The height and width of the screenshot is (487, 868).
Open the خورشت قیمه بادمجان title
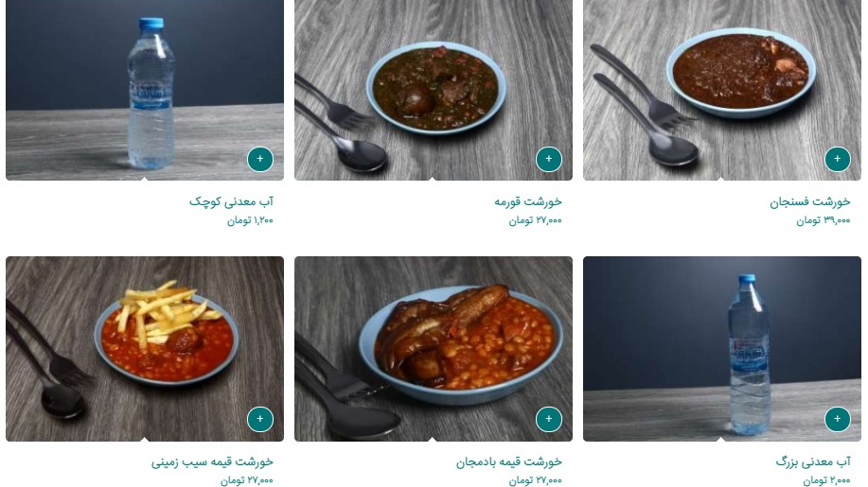pos(509,461)
